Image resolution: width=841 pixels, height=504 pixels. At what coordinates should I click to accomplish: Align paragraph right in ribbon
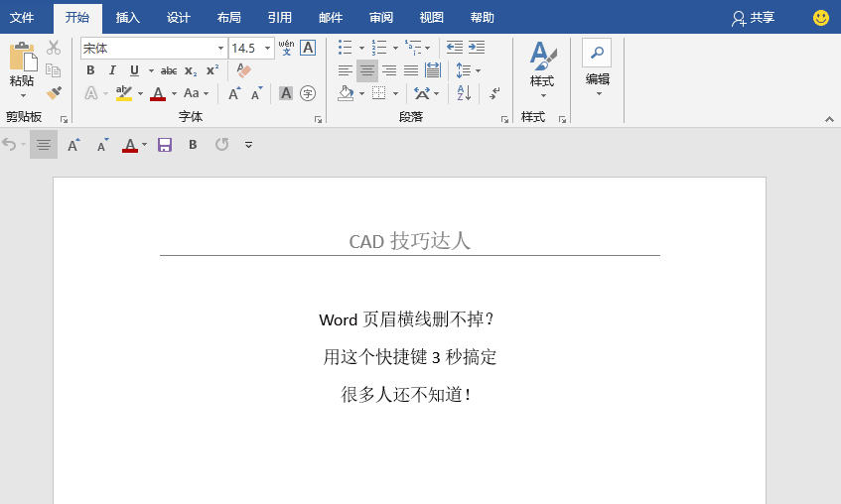click(x=389, y=70)
